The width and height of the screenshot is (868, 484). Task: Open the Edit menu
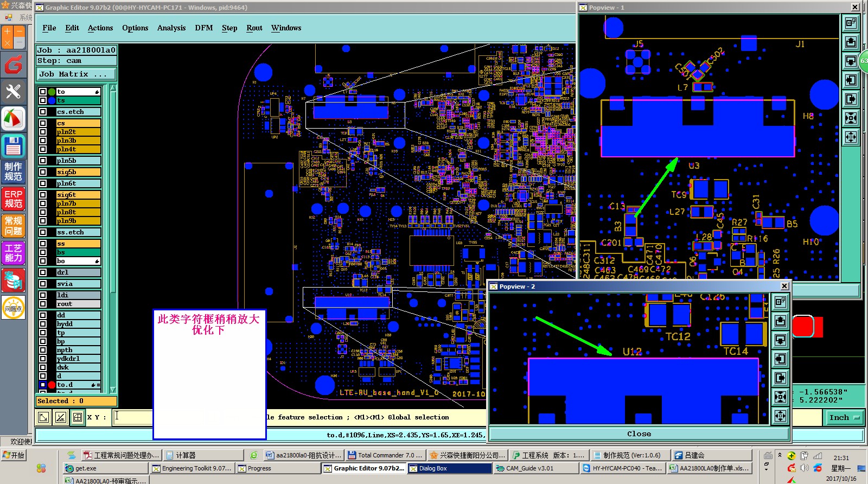point(72,28)
